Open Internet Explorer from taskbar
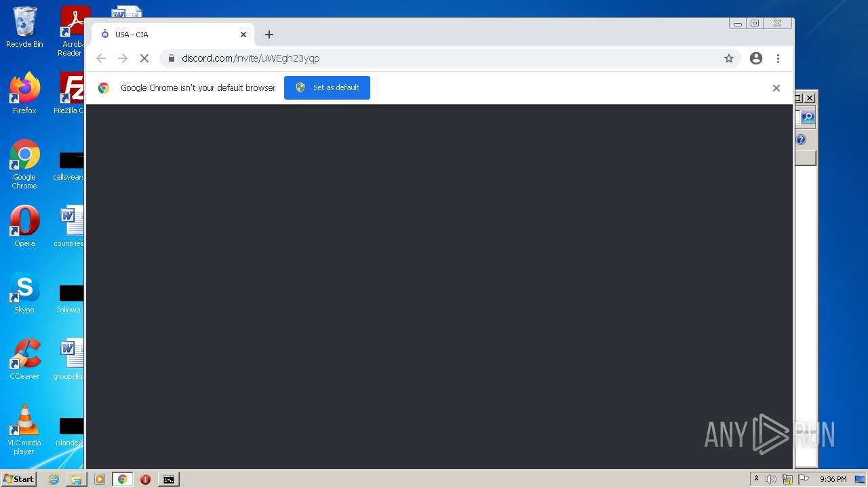This screenshot has width=868, height=488. [54, 479]
